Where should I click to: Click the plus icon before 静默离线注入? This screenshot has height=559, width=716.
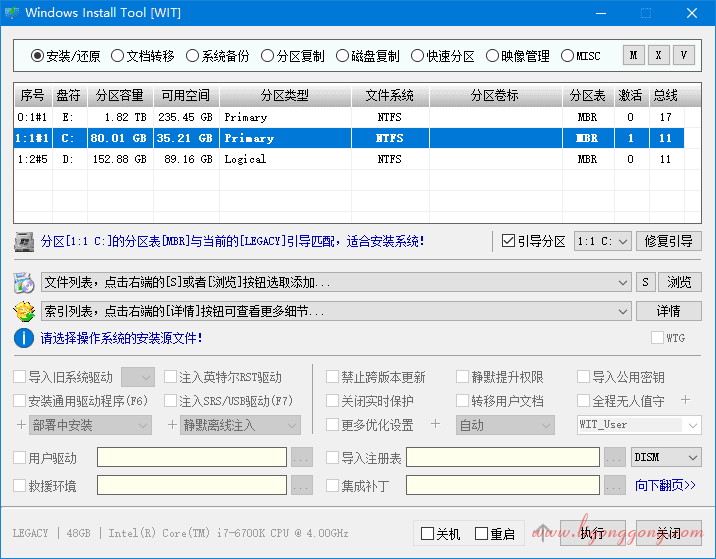pos(172,425)
